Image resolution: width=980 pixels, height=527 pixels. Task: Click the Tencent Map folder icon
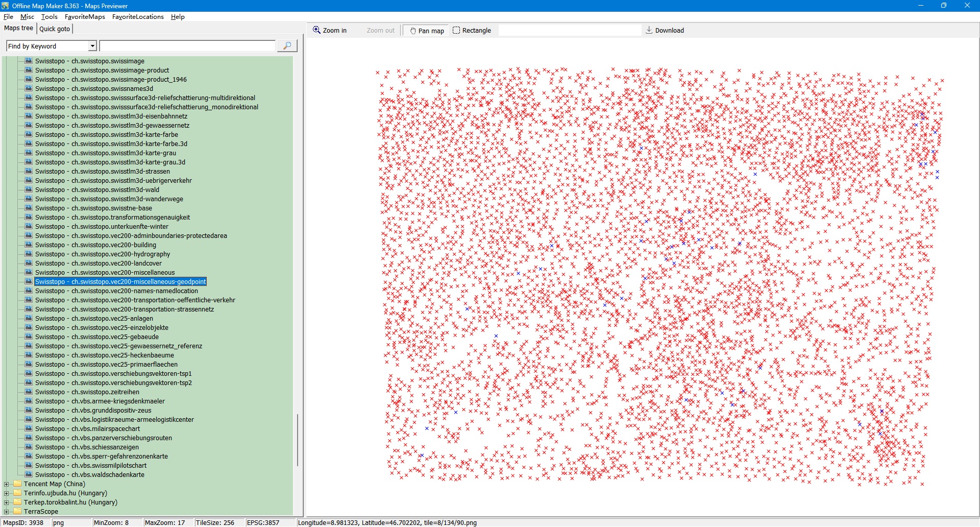[17, 484]
